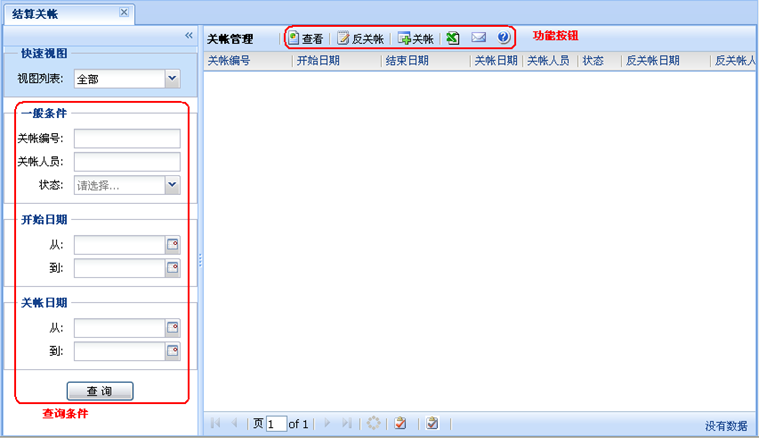Click the 开始日期 从 date input
The height and width of the screenshot is (438, 759).
[x=120, y=244]
